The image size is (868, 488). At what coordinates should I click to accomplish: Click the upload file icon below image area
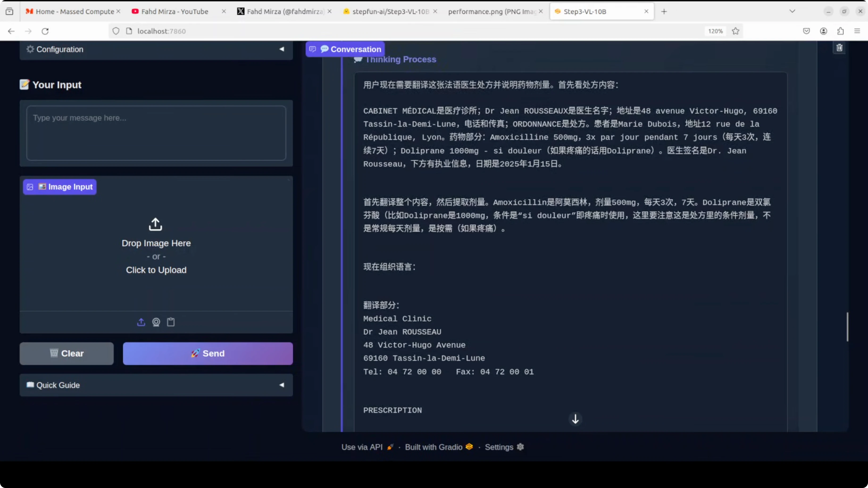141,322
